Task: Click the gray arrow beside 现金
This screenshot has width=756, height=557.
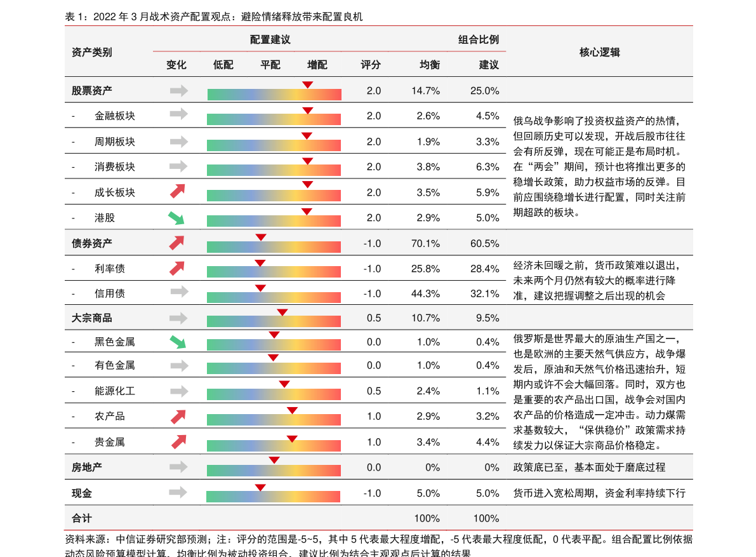Action: tap(178, 492)
